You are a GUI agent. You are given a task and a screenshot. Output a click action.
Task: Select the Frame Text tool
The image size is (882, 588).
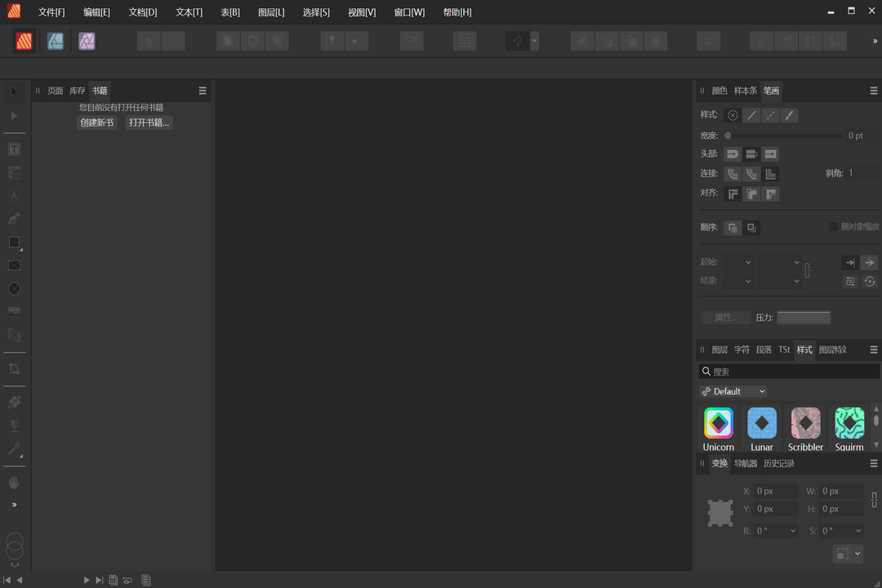tap(14, 149)
